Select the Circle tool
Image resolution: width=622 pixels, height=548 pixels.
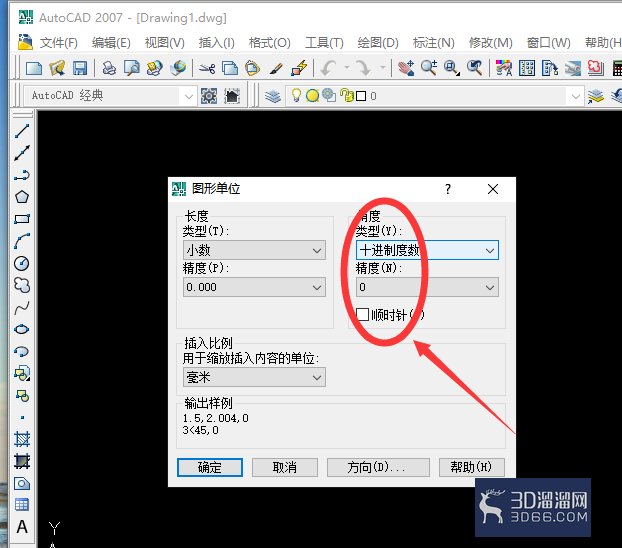point(22,263)
